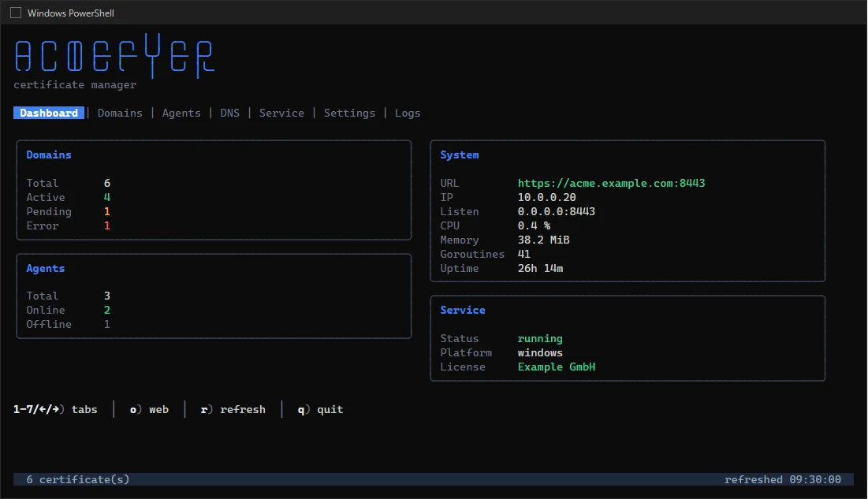Click '6 certificate(s)' in the status bar
The image size is (868, 499).
[x=78, y=479]
